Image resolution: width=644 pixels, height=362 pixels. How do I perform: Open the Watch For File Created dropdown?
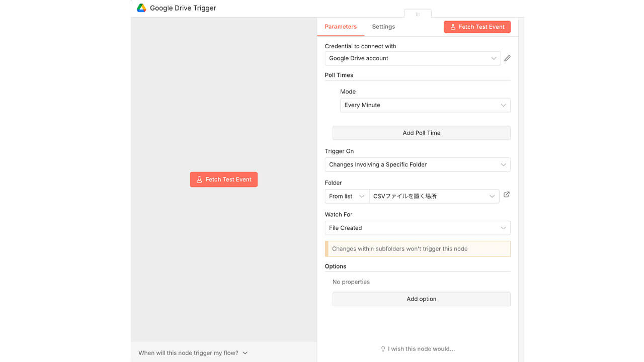[418, 228]
